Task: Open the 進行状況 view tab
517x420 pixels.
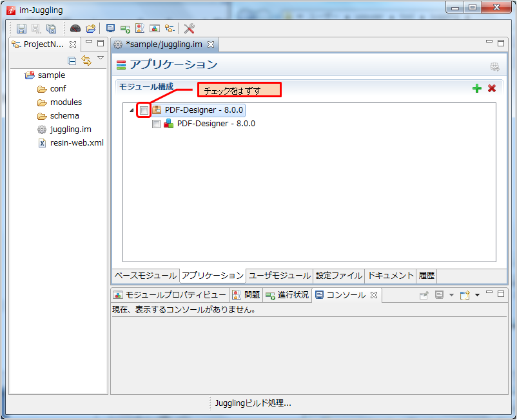Action: point(287,295)
